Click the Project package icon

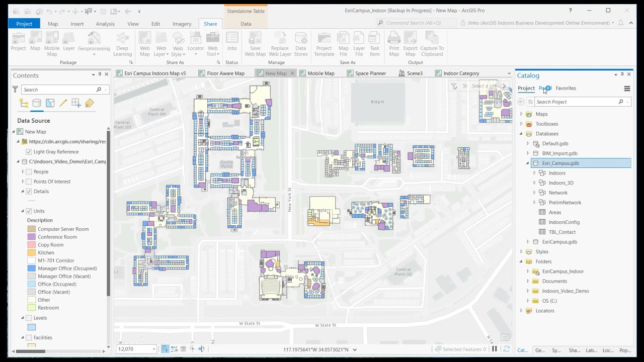click(18, 42)
